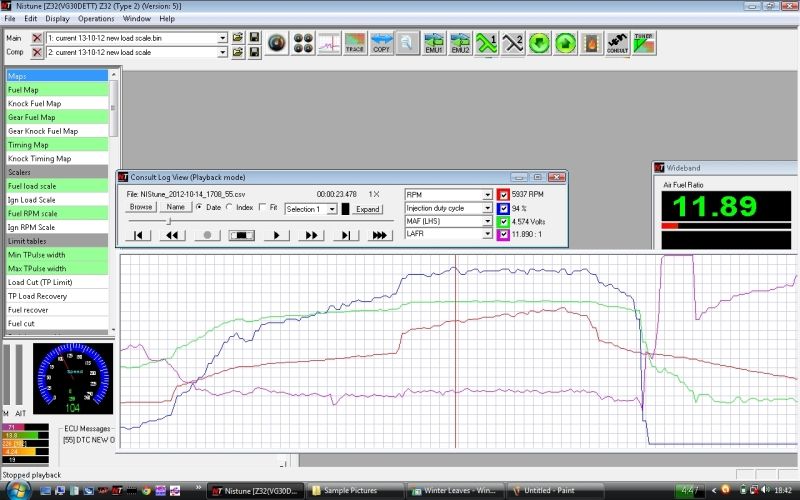800x500 pixels.
Task: Click the TRACE toolbar icon
Action: 355,43
